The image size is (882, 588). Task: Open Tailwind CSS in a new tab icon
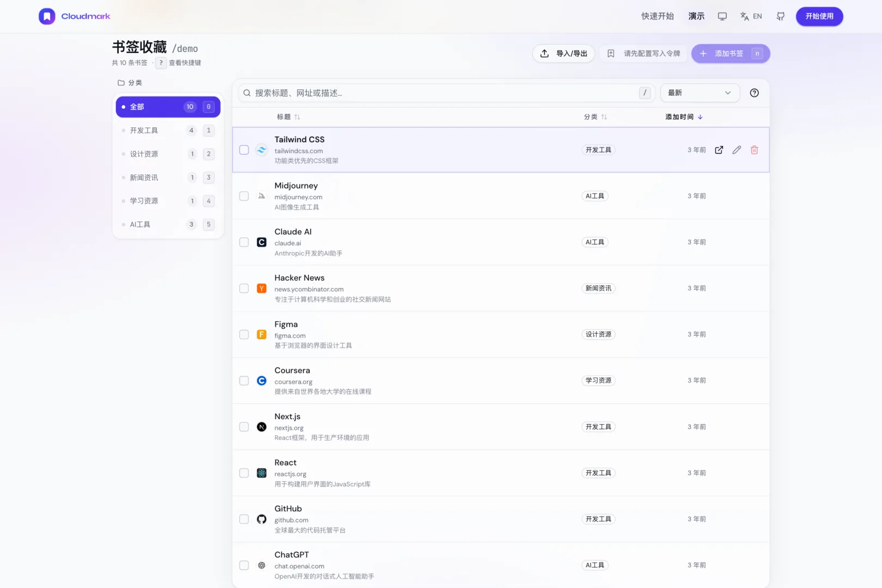point(719,150)
